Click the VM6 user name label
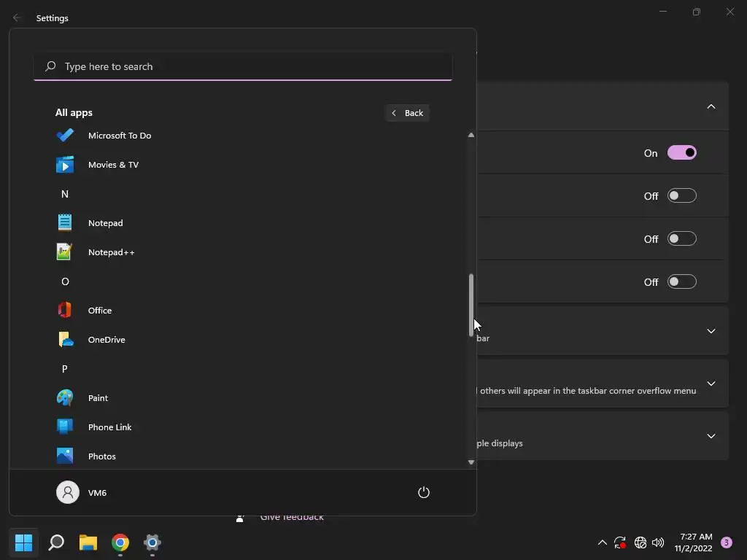The height and width of the screenshot is (560, 747). tap(97, 493)
